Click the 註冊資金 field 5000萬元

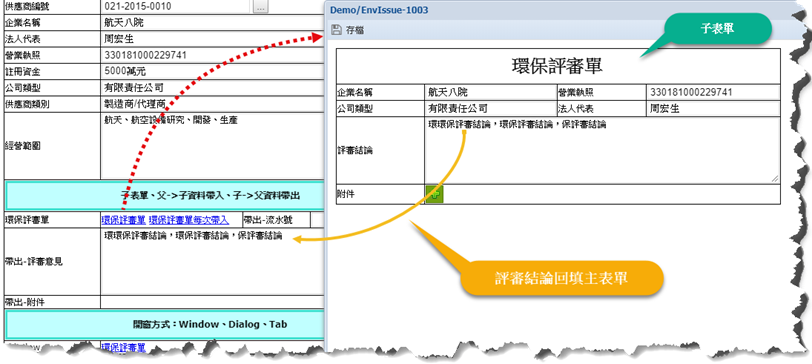pos(212,71)
